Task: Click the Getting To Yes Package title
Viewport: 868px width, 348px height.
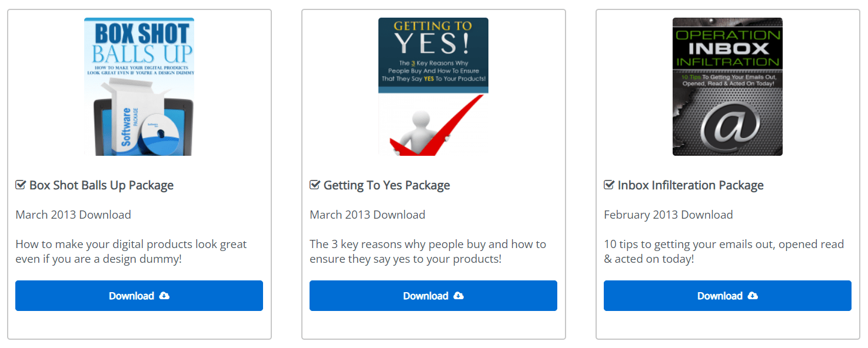Action: coord(387,185)
